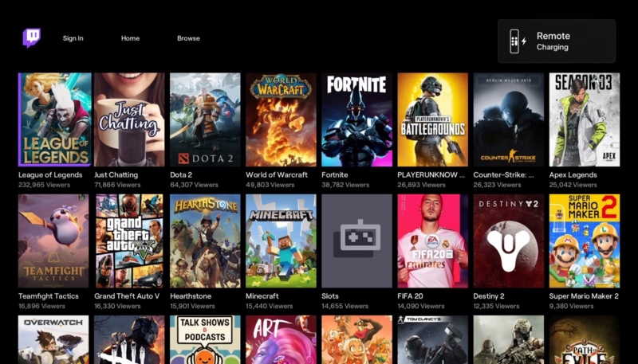This screenshot has width=638, height=364.
Task: Open the FIFA 20 cover
Action: pos(432,241)
